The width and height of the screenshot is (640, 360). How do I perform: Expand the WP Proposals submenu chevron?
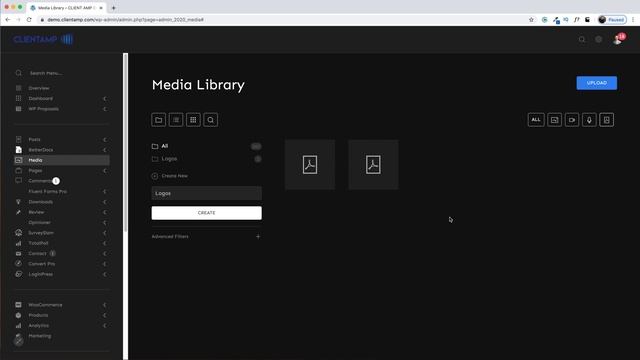[105, 109]
